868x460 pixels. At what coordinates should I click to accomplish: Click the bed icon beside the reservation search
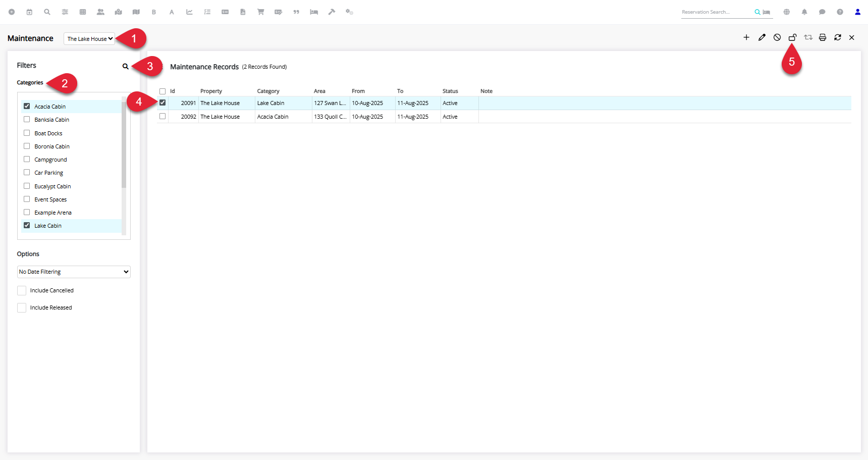pos(766,12)
